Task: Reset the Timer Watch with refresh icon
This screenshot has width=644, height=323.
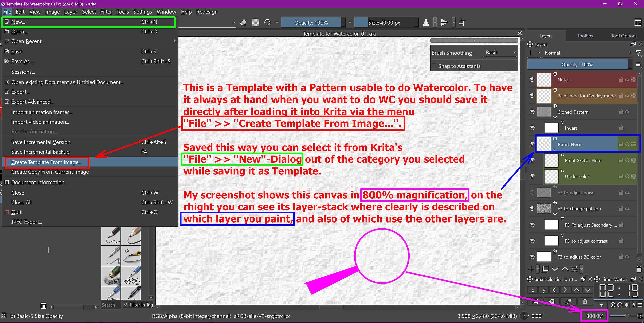Action: pos(620,305)
